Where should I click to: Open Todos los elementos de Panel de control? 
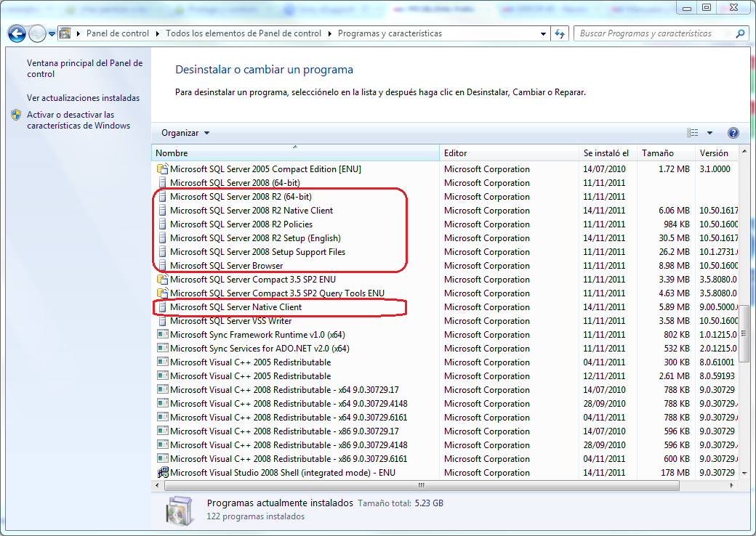pos(244,33)
